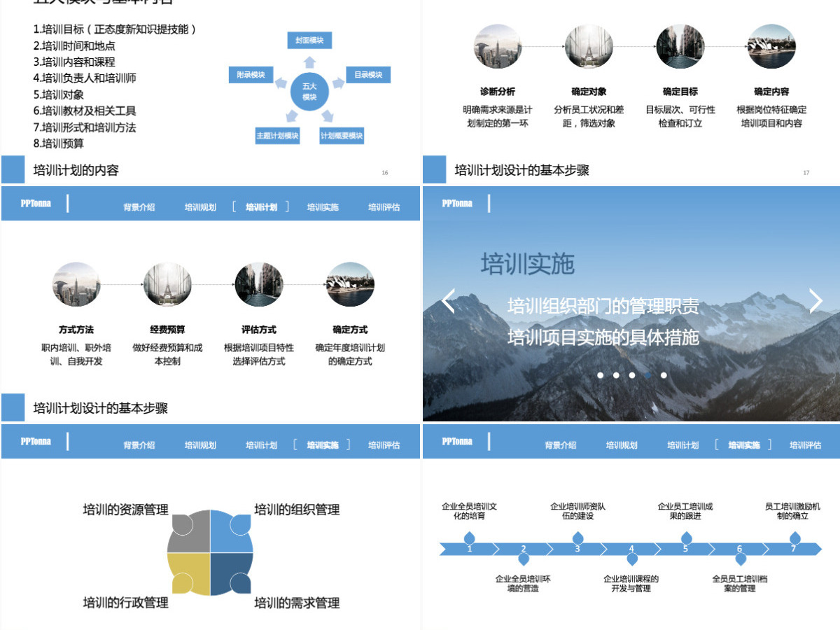
Task: Click the text 培训组织部门的管理职责
Action: pos(603,306)
